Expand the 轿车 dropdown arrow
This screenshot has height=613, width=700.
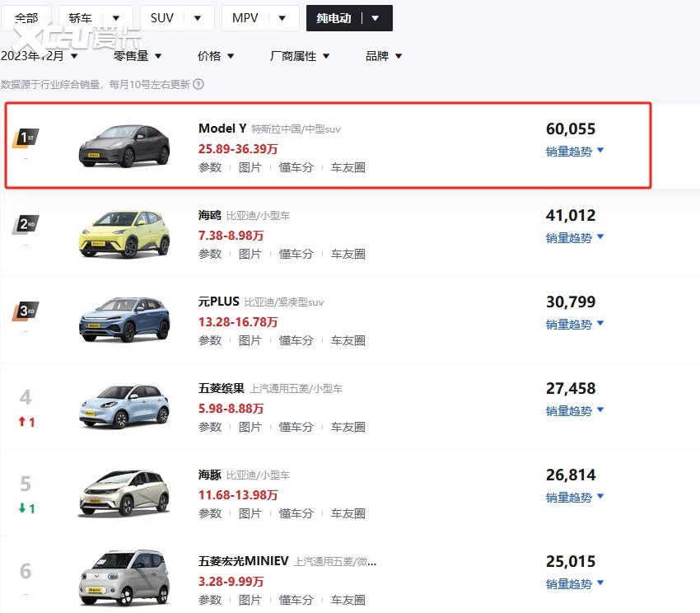[x=116, y=18]
